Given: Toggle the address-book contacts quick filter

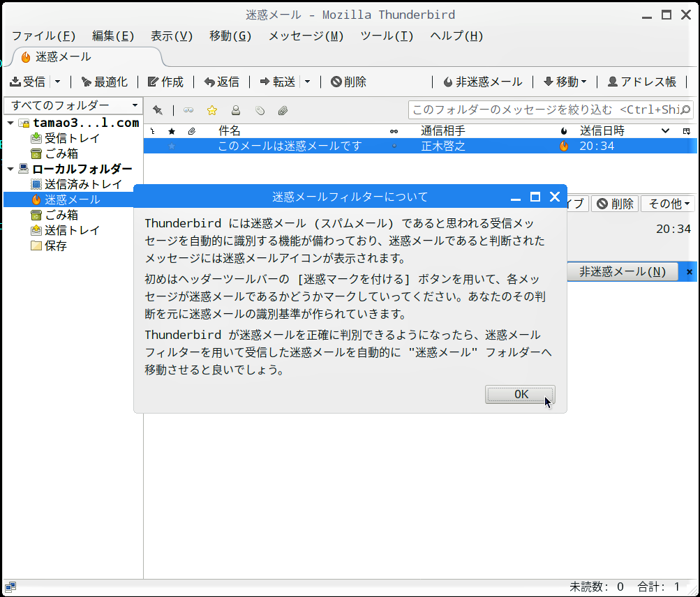Looking at the screenshot, I should point(236,110).
